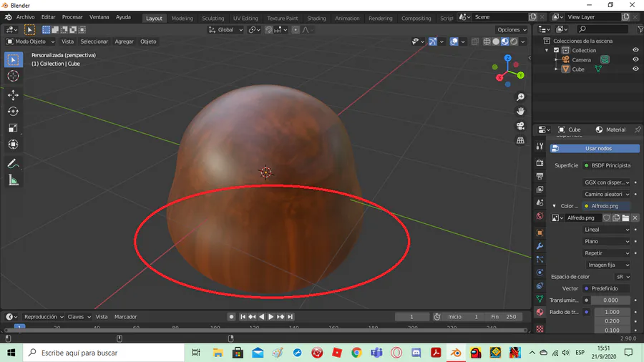
Task: Open the Editar menu
Action: [48, 17]
